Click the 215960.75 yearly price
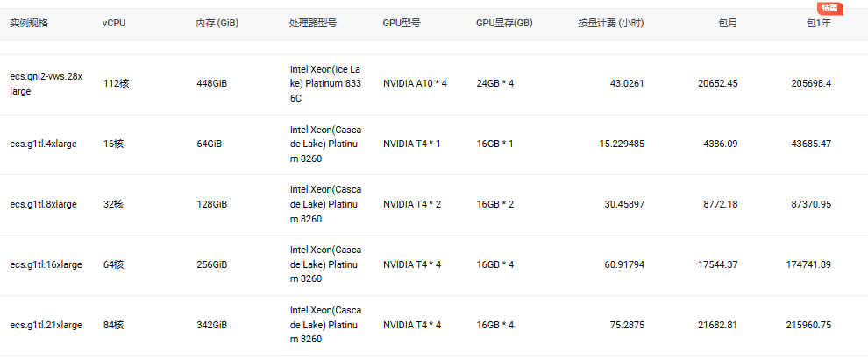Viewport: 868px width, 359px height. click(808, 325)
